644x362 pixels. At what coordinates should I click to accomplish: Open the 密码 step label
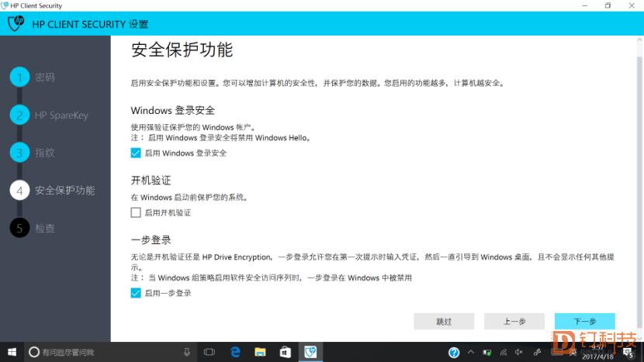45,78
